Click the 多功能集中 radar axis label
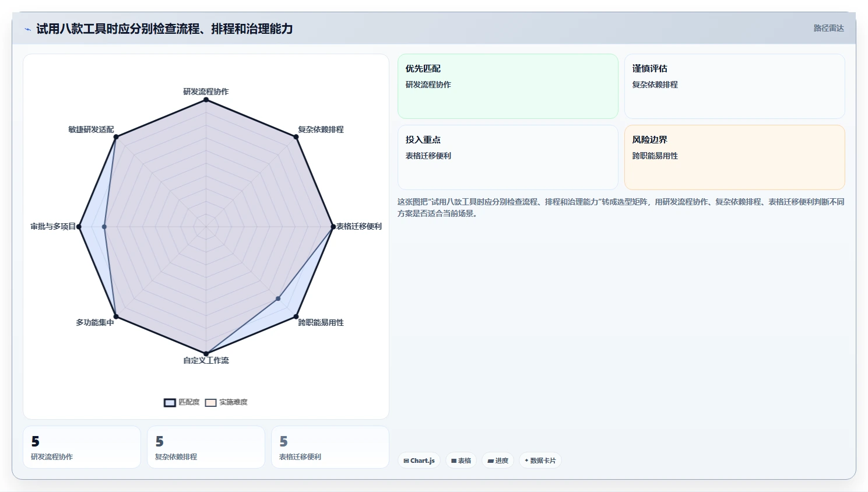This screenshot has width=868, height=492. click(95, 322)
